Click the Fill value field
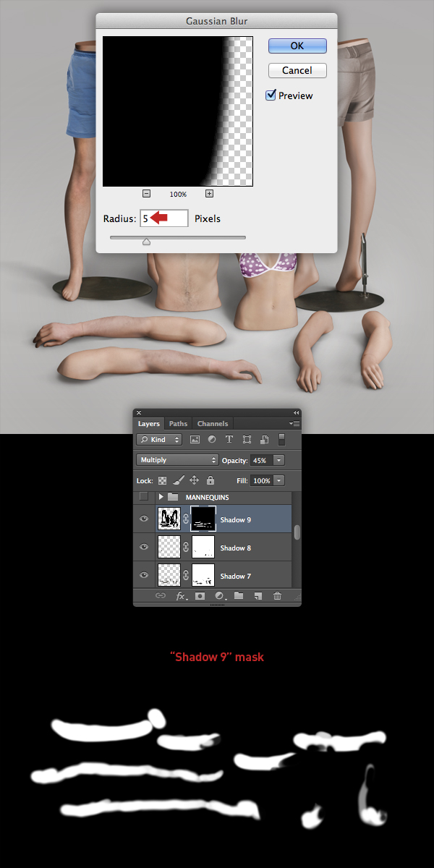This screenshot has width=434, height=868. coord(260,480)
